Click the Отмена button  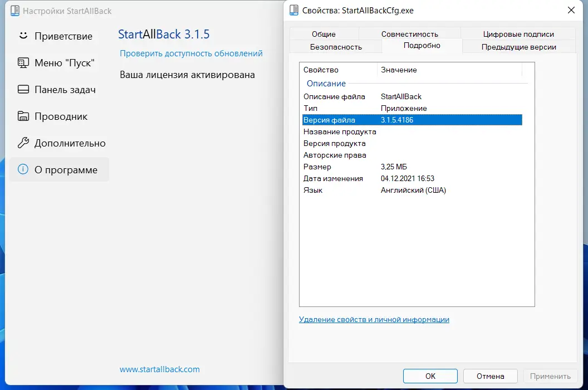[490, 376]
